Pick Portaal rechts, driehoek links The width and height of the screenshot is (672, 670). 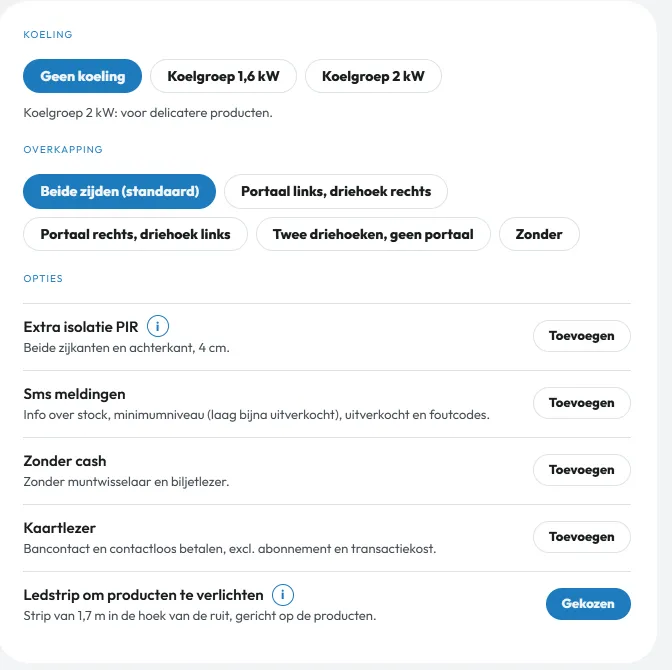coord(135,234)
